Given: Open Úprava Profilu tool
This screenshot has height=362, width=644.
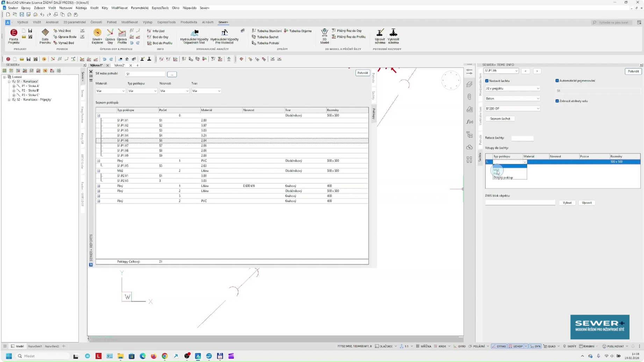Looking at the screenshot, I should tap(122, 36).
